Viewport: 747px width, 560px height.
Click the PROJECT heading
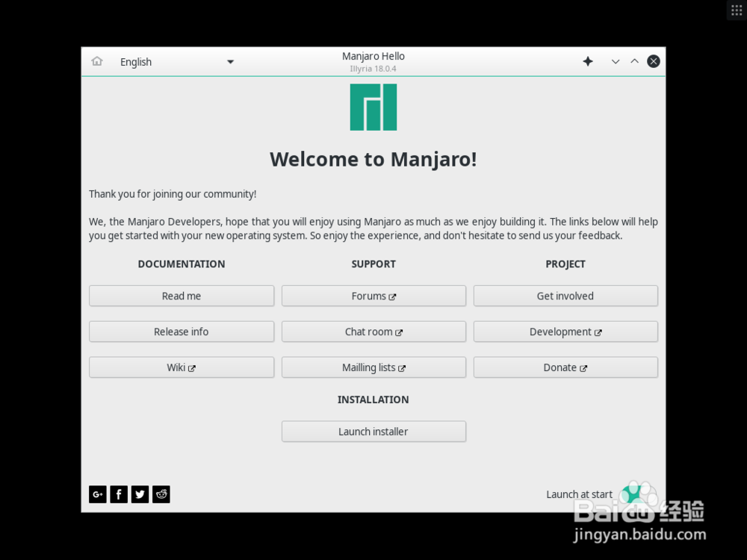pyautogui.click(x=565, y=264)
